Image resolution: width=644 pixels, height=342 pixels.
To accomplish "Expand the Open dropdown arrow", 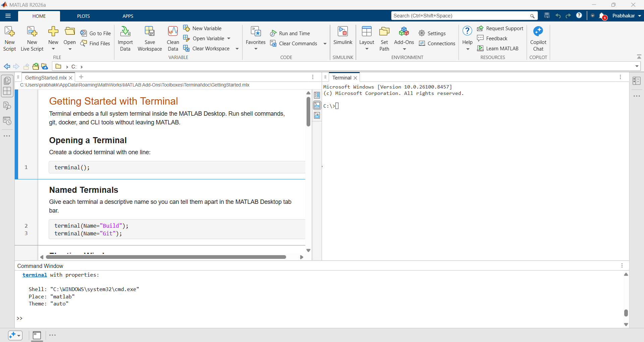I will tap(70, 49).
